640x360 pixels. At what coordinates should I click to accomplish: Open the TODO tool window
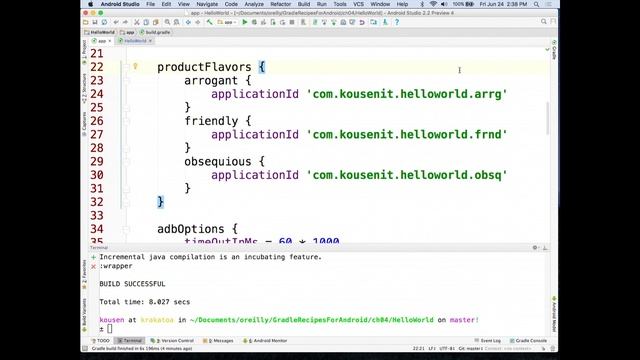(101, 340)
